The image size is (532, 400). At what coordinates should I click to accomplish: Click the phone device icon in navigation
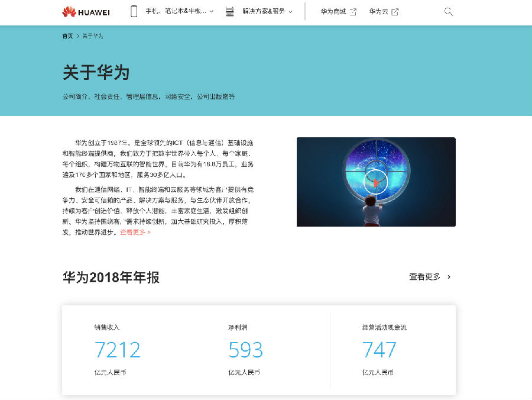[x=134, y=12]
